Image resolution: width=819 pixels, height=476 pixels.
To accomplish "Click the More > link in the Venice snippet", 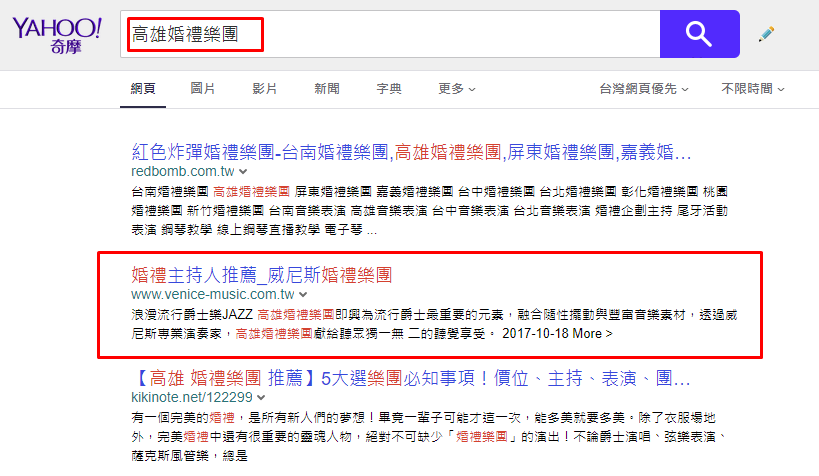I will pyautogui.click(x=592, y=333).
